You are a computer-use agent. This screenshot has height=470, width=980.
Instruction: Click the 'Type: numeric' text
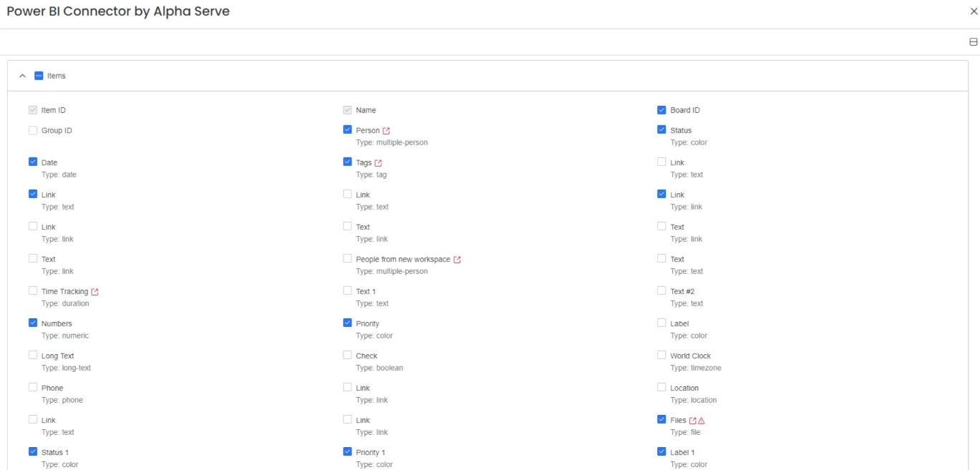click(x=65, y=336)
